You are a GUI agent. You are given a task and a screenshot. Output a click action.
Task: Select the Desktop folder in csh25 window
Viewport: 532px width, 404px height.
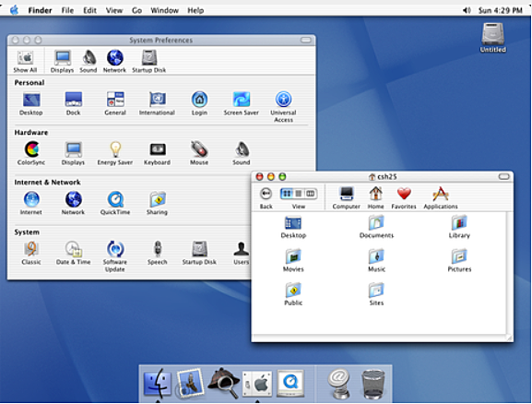pyautogui.click(x=293, y=227)
